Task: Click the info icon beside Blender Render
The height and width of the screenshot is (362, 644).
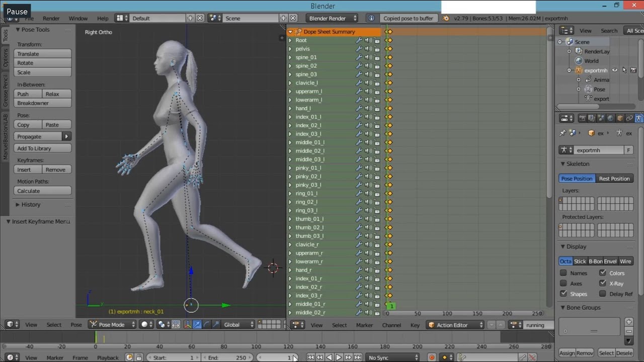Action: point(371,18)
